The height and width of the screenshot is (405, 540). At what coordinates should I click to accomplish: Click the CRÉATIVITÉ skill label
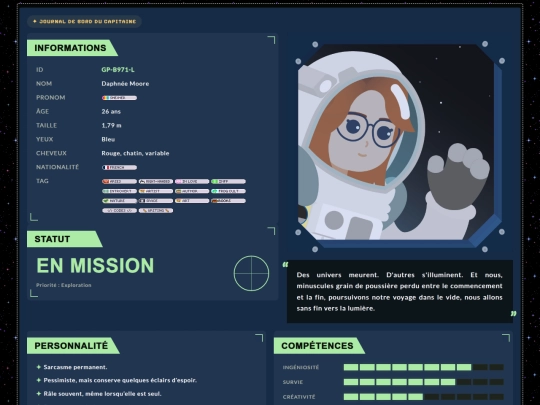pyautogui.click(x=299, y=397)
